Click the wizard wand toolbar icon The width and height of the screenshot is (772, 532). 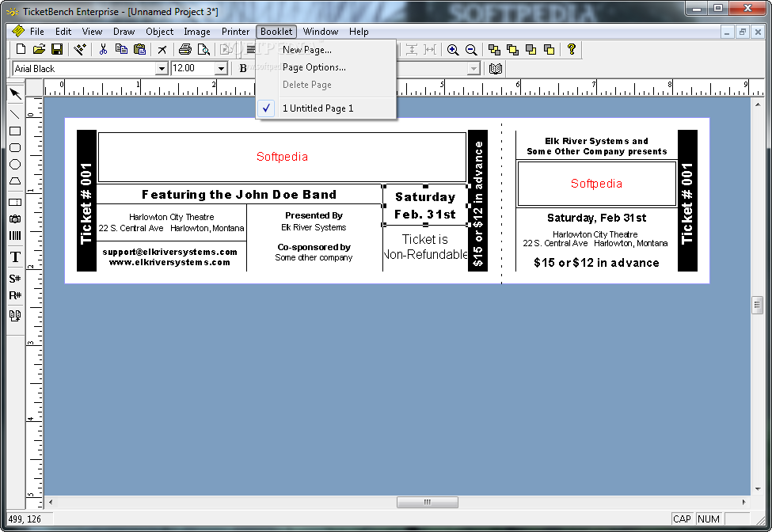click(80, 49)
